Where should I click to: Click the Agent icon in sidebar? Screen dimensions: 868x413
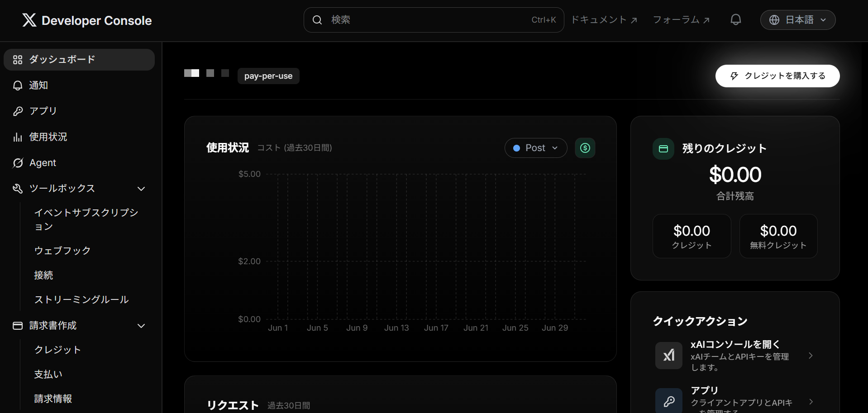(x=18, y=163)
